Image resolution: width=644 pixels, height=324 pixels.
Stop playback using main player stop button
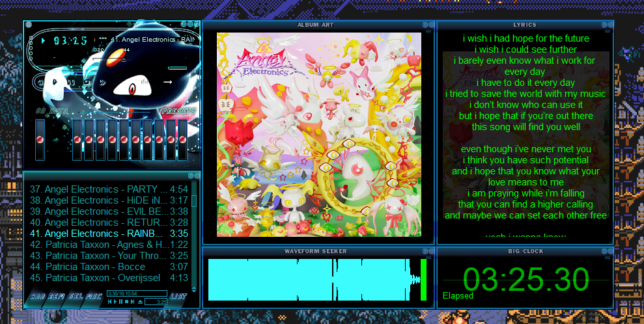(87, 82)
